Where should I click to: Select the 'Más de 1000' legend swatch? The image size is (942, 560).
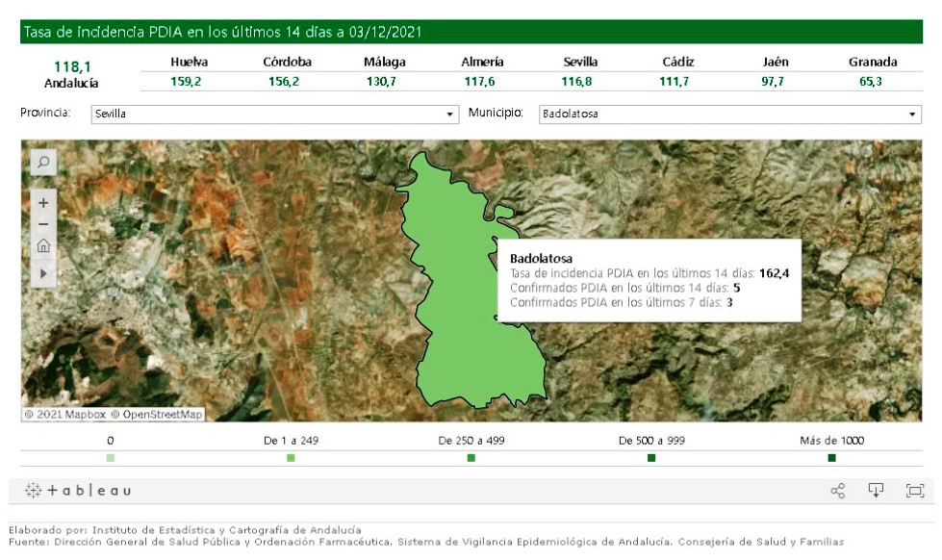click(x=831, y=458)
